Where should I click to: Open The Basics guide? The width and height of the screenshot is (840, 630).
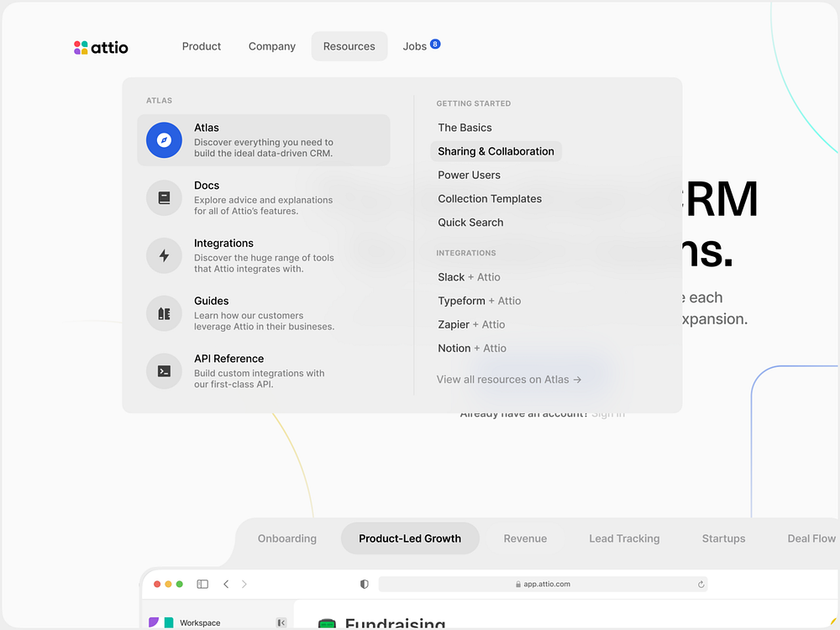click(x=465, y=128)
